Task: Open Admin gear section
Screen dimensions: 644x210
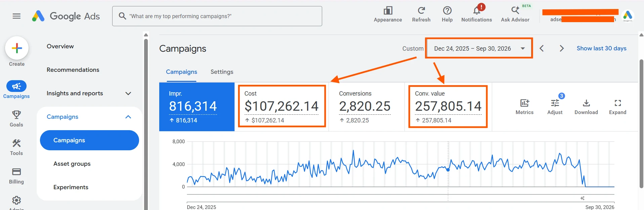Action: 16,202
